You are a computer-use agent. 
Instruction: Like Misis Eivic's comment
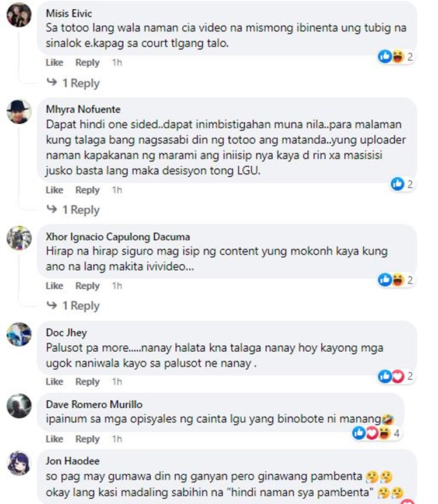[54, 62]
